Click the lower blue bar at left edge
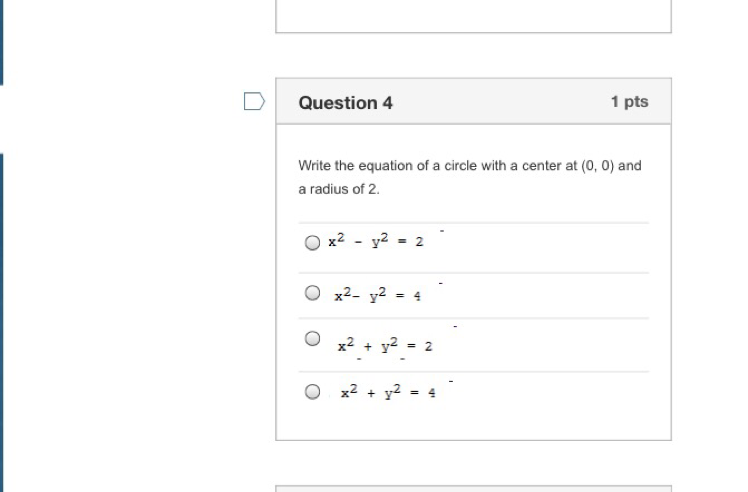Image resolution: width=748 pixels, height=492 pixels. click(1, 320)
